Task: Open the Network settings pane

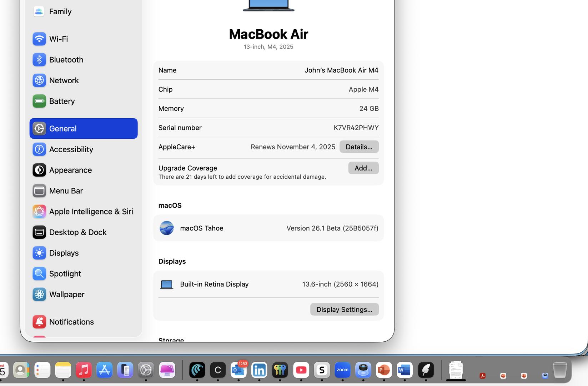Action: [x=64, y=80]
